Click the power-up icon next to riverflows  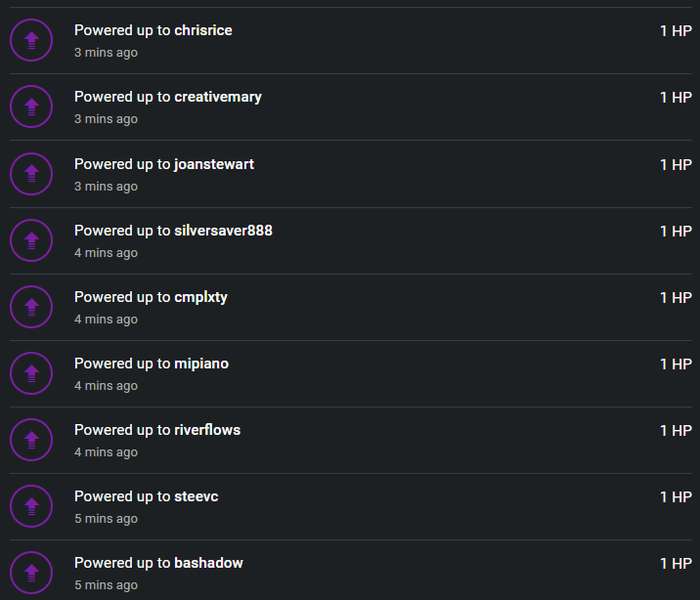(31, 440)
